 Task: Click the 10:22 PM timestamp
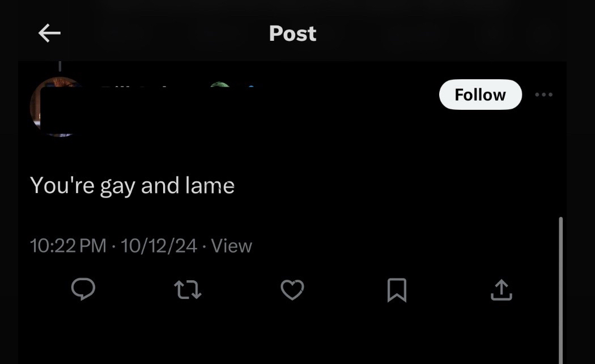(x=67, y=246)
